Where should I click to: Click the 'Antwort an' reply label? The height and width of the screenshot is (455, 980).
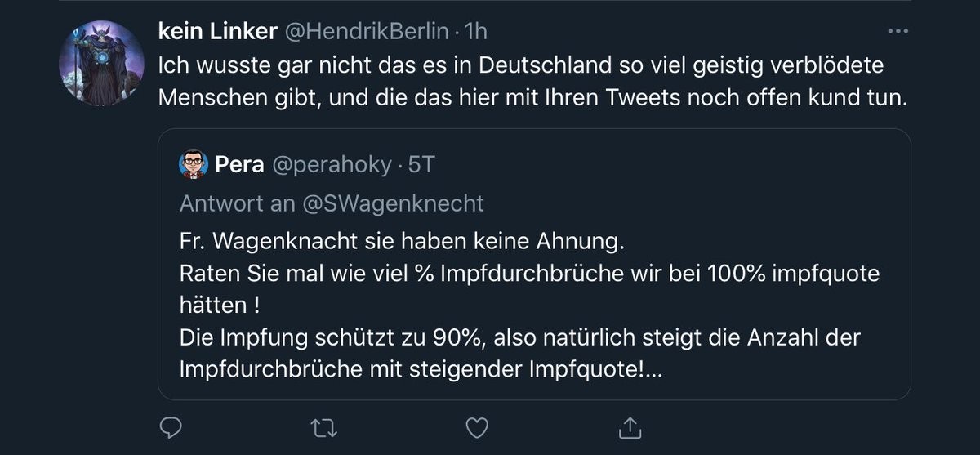pos(238,203)
